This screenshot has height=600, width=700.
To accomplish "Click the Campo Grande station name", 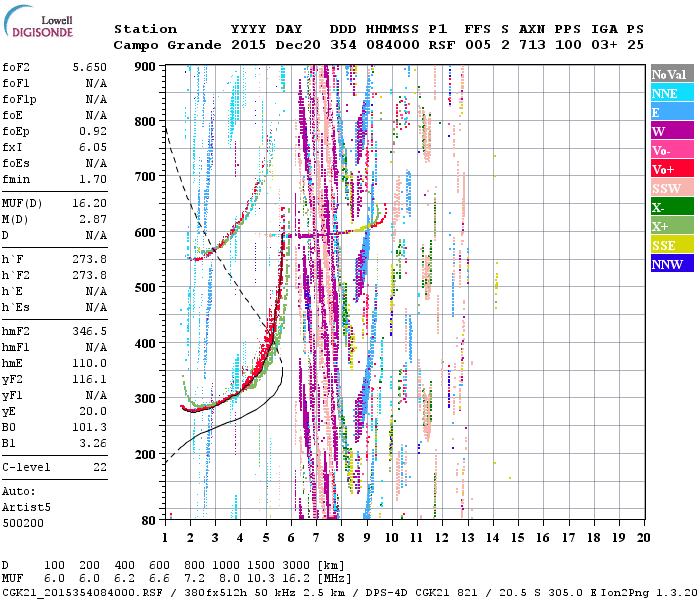I will (167, 45).
